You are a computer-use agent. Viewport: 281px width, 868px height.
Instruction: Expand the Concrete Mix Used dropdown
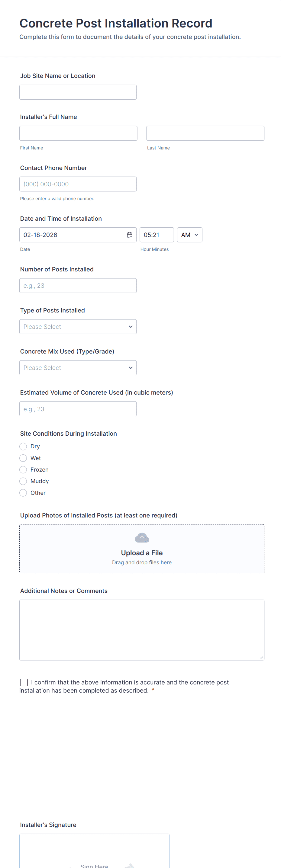click(78, 368)
